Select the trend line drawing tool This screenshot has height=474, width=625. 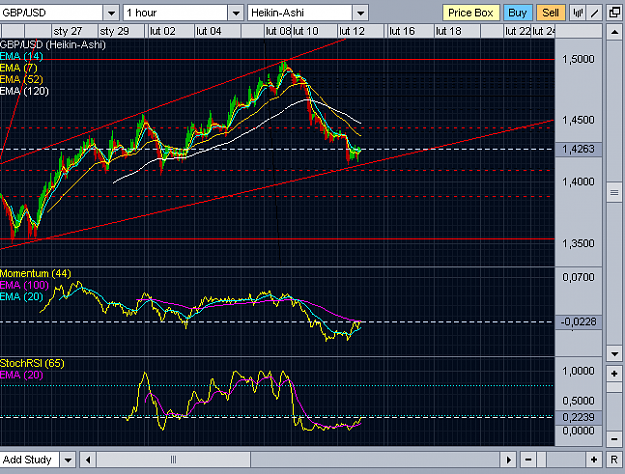(594, 13)
